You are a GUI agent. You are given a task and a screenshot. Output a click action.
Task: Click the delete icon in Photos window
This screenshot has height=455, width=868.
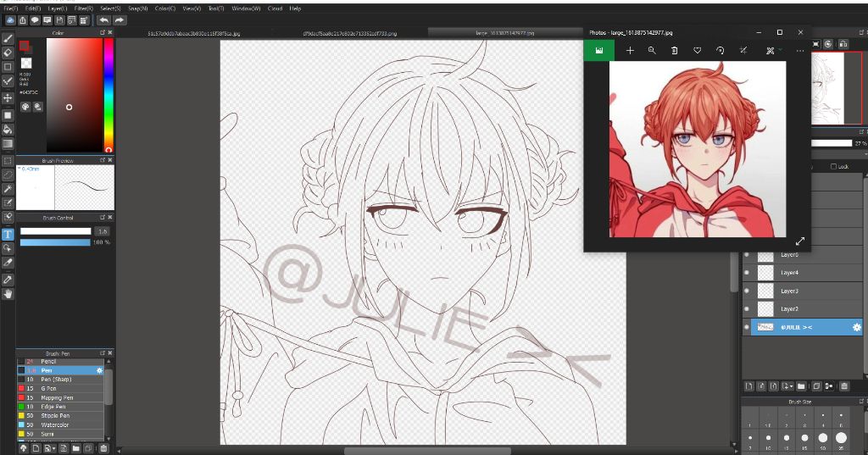(674, 50)
